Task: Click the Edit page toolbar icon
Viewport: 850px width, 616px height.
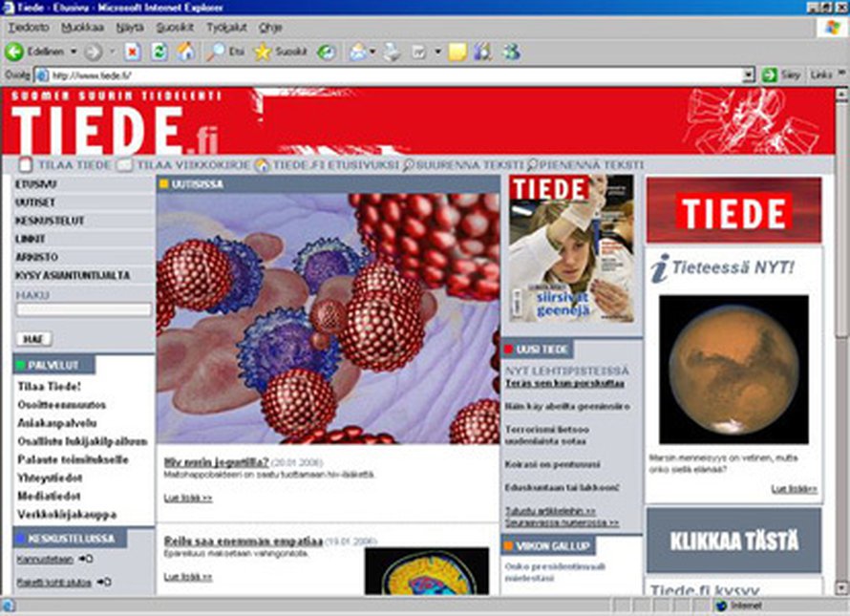Action: tap(419, 53)
